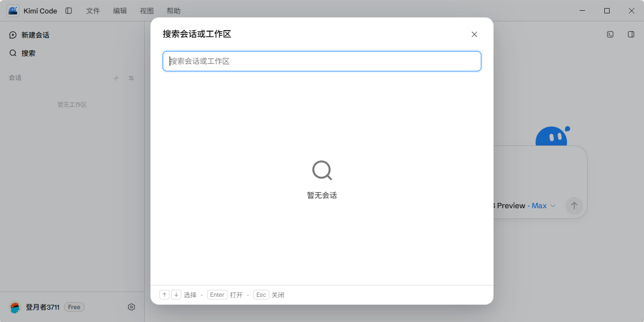Open the 编辑 menu
The image size is (644, 322).
point(120,11)
